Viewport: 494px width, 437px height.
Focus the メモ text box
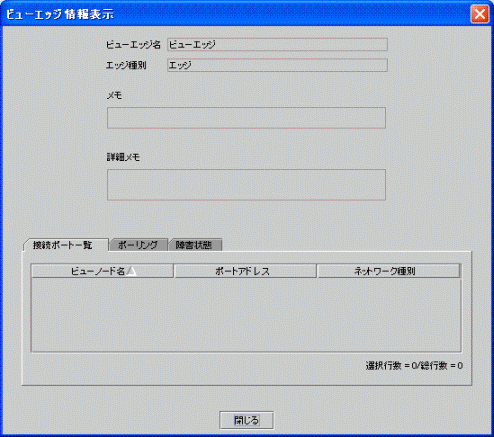coord(246,118)
